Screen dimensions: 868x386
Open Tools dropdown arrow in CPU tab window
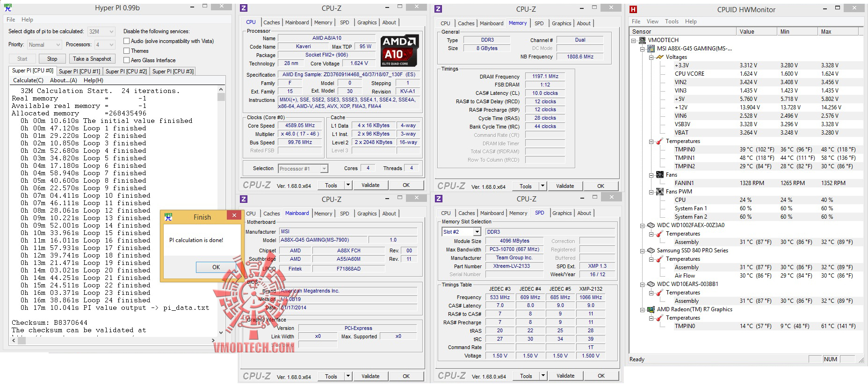click(x=348, y=185)
